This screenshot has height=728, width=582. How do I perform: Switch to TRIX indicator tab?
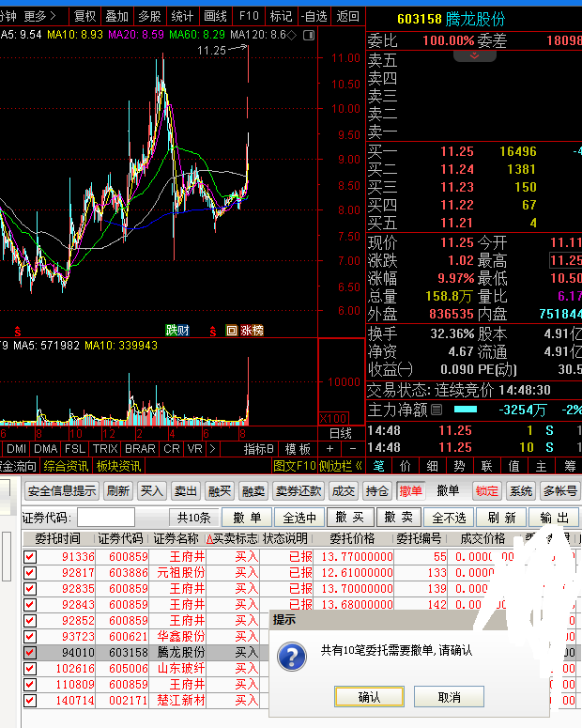click(105, 449)
